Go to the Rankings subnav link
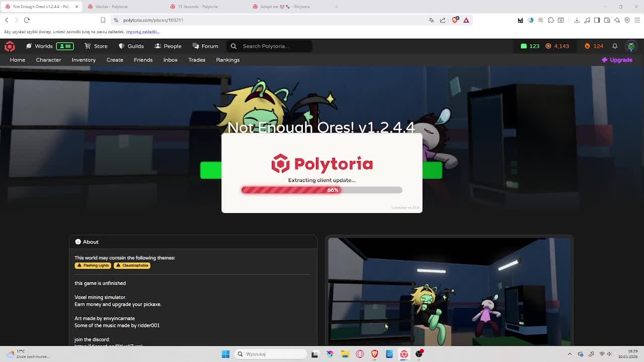 click(228, 60)
